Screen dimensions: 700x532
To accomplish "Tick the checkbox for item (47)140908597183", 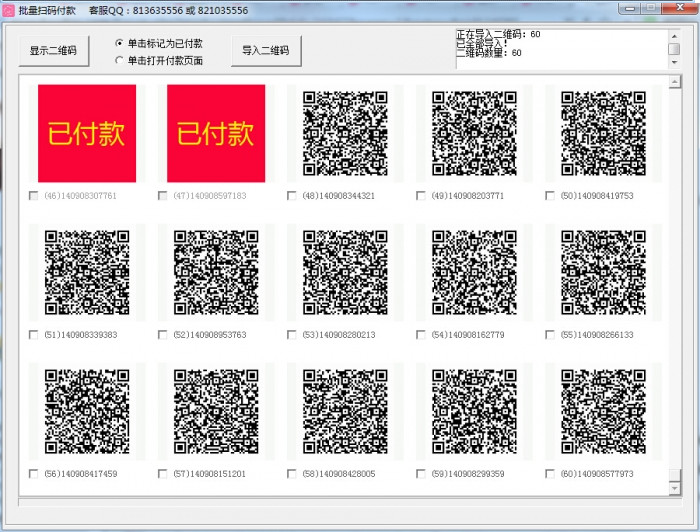I will tap(162, 195).
